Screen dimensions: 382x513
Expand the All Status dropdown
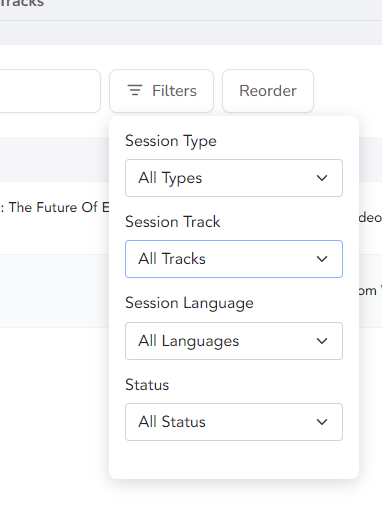(234, 422)
